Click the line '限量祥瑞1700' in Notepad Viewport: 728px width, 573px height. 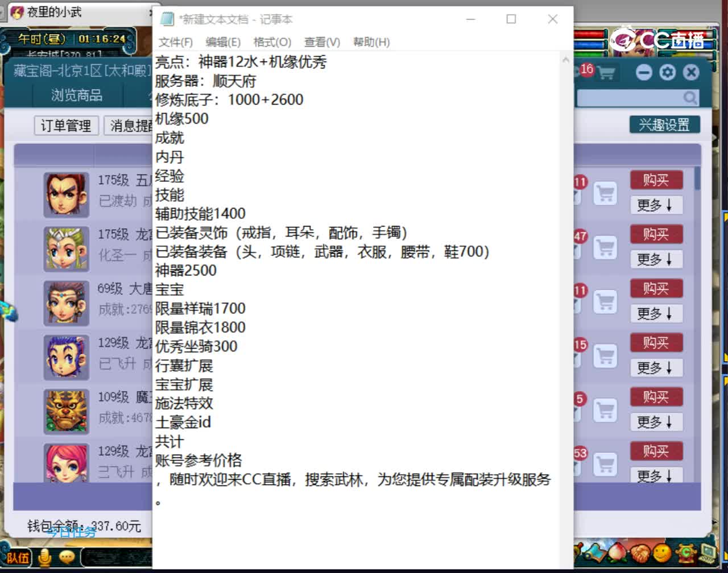point(200,308)
